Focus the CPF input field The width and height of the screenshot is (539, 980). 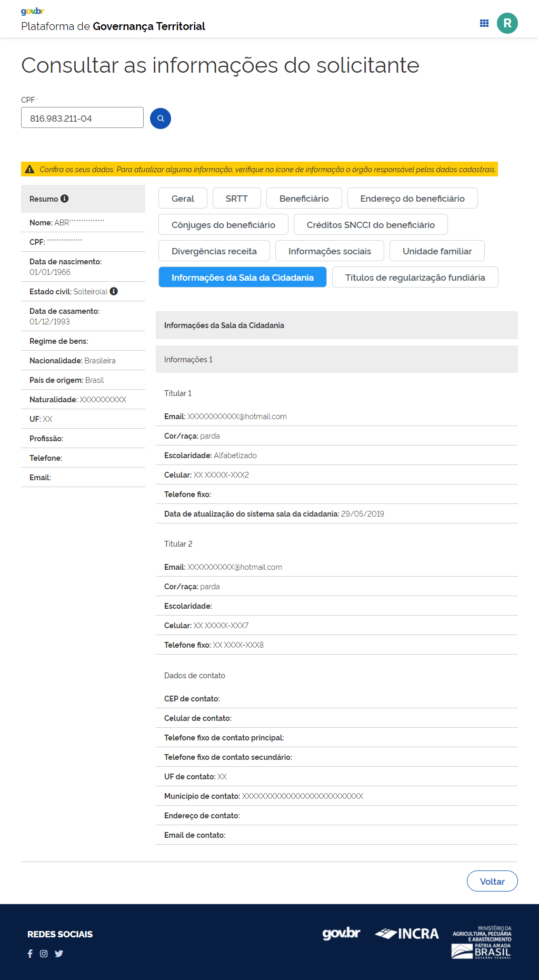82,118
